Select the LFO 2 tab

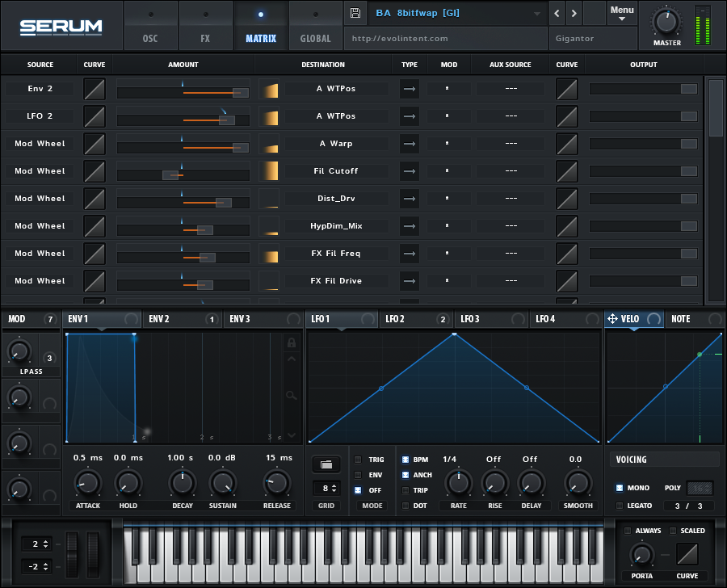tap(415, 319)
